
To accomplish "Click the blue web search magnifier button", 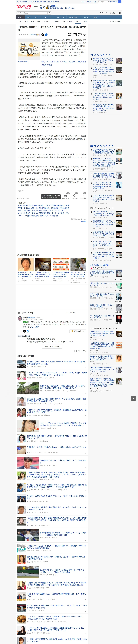I will [x=120, y=2].
